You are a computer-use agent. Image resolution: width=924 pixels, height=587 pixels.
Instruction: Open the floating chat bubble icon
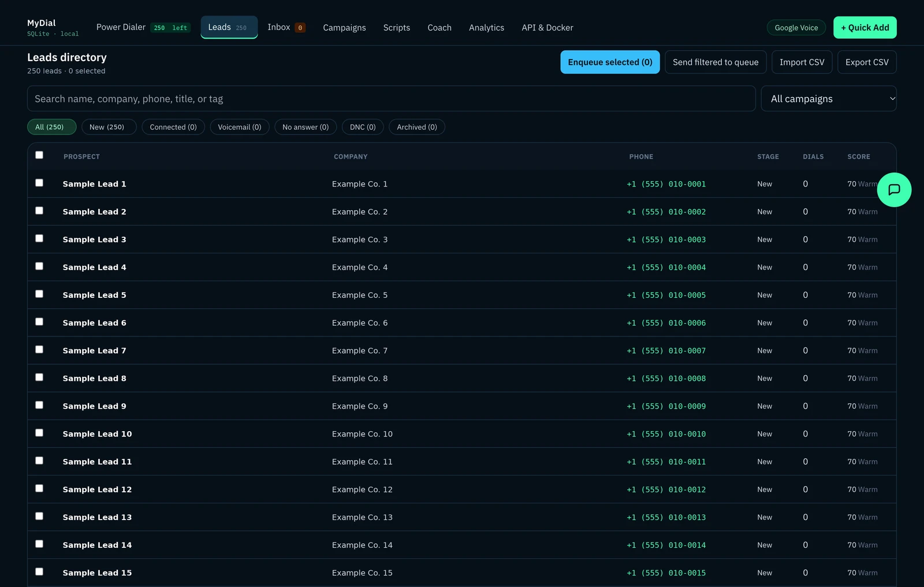pyautogui.click(x=894, y=190)
